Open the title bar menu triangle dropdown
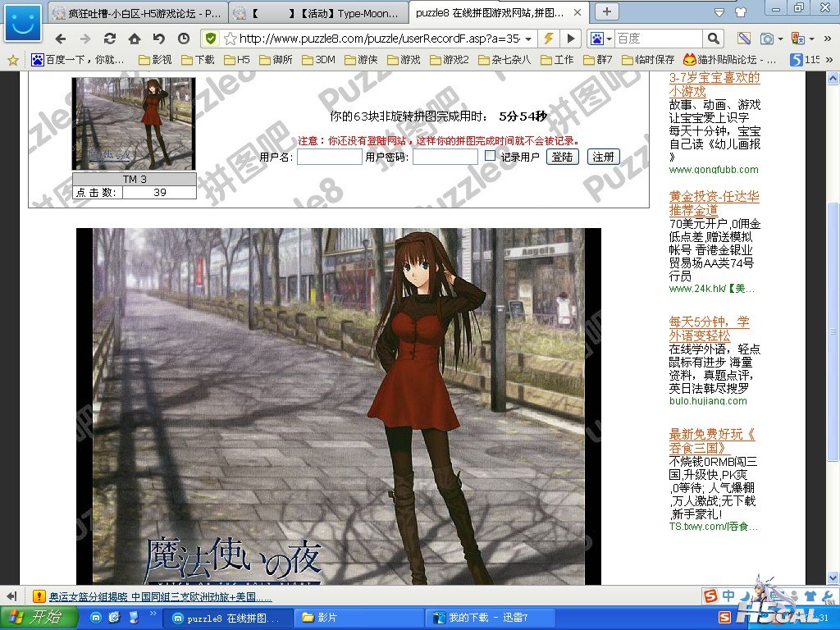Screen dimensions: 840x630 click(719, 11)
